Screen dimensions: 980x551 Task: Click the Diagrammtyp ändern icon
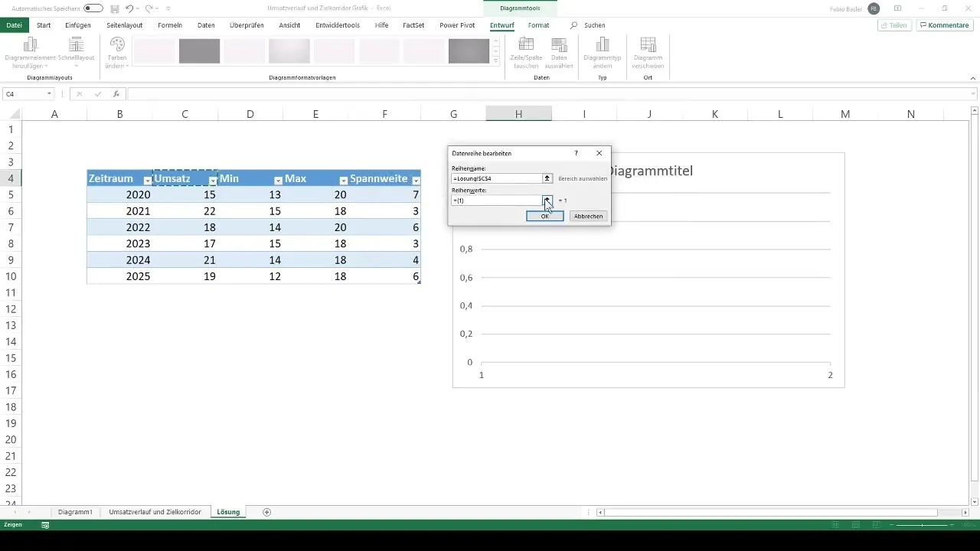pyautogui.click(x=603, y=45)
